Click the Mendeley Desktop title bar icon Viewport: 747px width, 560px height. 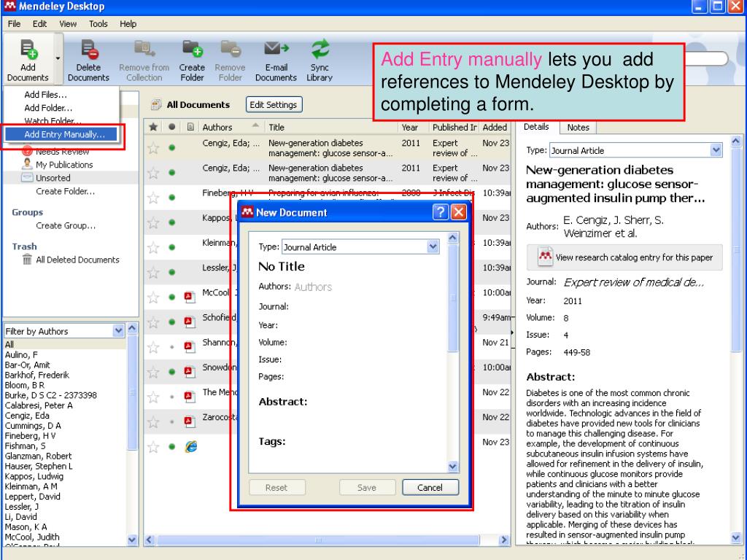pyautogui.click(x=10, y=6)
